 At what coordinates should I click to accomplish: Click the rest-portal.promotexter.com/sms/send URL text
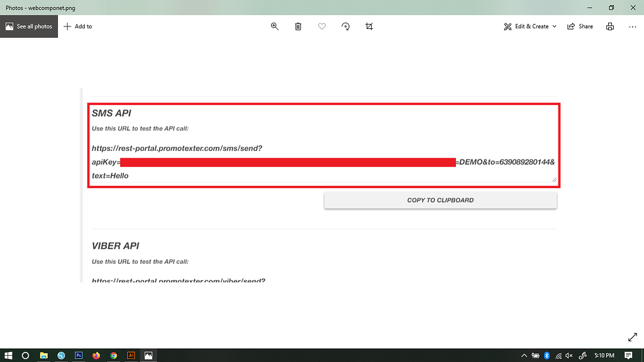pos(177,148)
